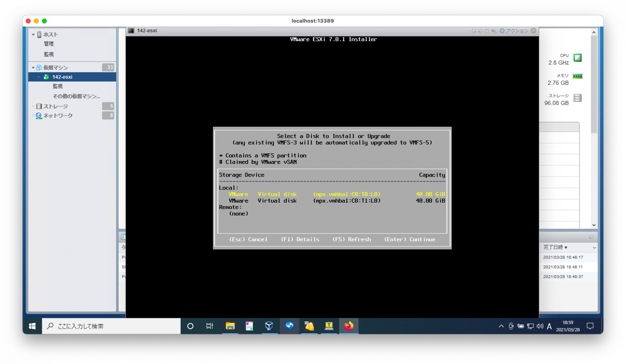Click the Windows Start button
The height and width of the screenshot is (364, 626).
(x=32, y=326)
